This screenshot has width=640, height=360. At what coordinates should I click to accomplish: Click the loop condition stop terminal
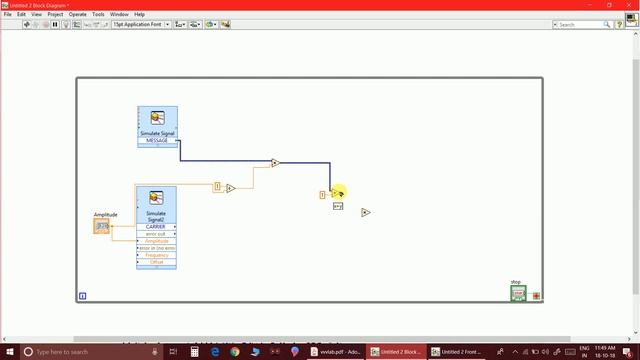pyautogui.click(x=536, y=296)
